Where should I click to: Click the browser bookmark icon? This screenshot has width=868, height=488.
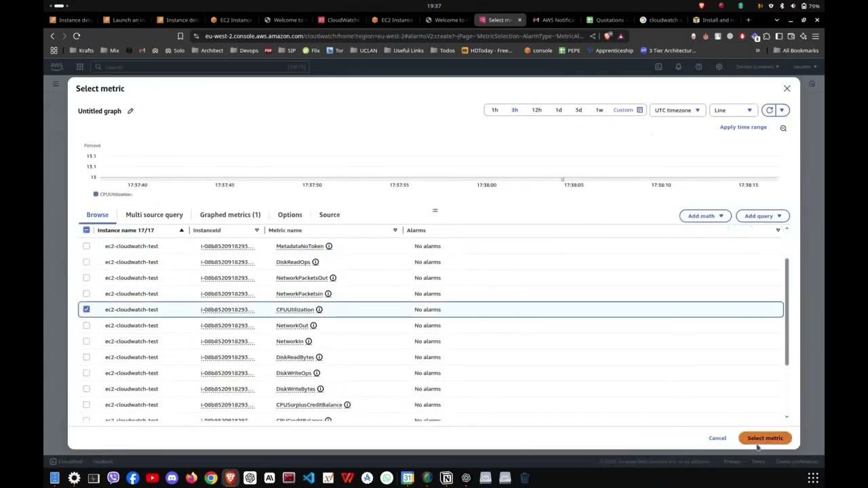point(180,36)
